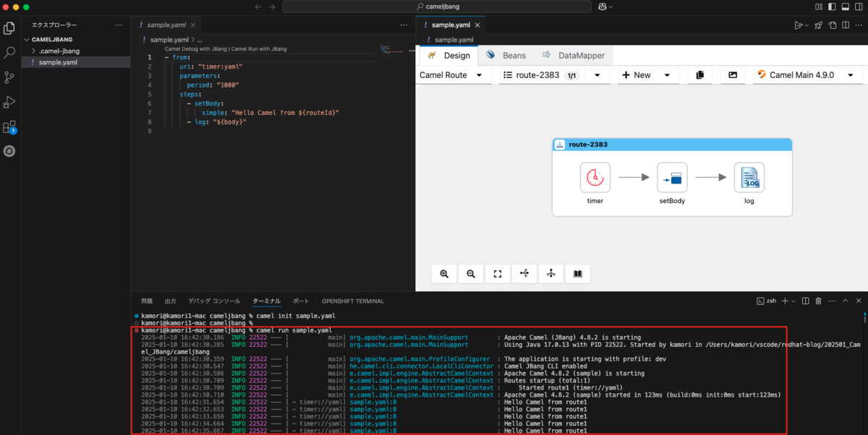
Task: Click Camel Run with JBang code lens
Action: pos(259,48)
